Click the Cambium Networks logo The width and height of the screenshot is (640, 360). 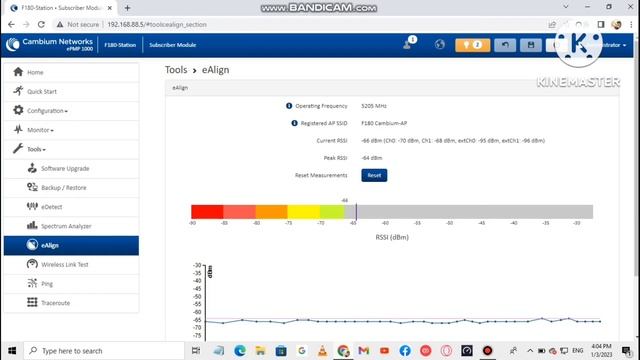(50, 44)
